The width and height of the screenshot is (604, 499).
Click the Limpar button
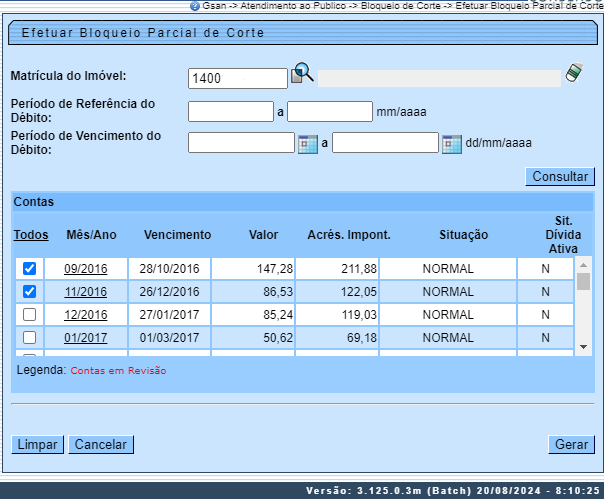37,444
